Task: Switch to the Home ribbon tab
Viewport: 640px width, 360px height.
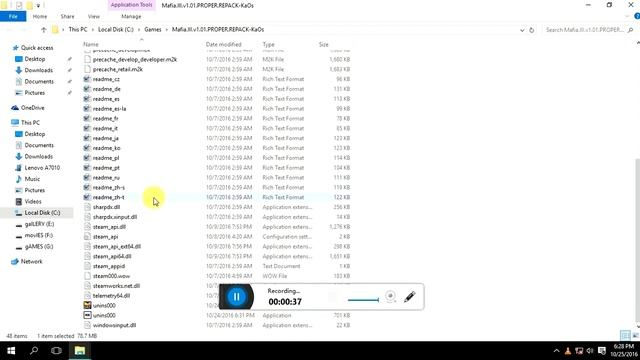Action: pos(40,16)
